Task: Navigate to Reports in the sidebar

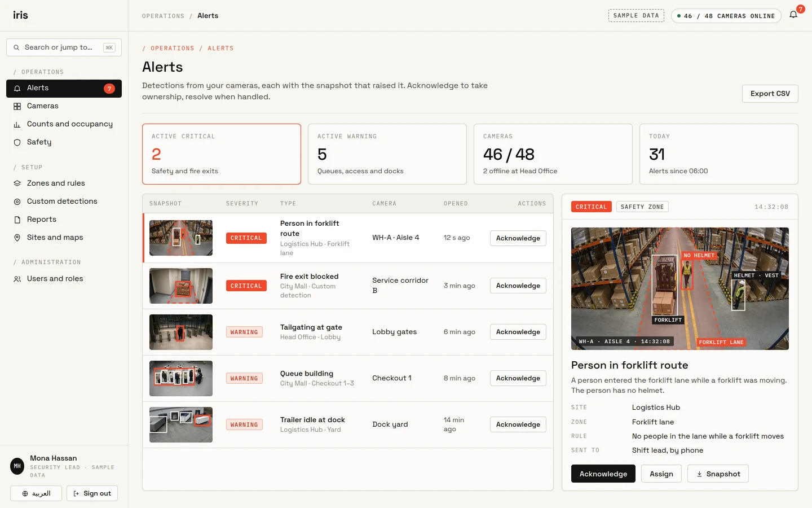Action: pyautogui.click(x=64, y=220)
